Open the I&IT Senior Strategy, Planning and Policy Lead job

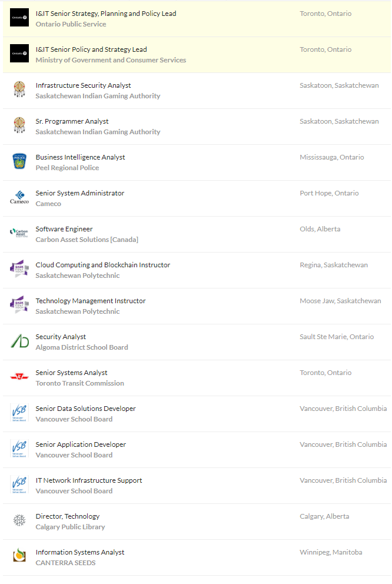click(106, 14)
